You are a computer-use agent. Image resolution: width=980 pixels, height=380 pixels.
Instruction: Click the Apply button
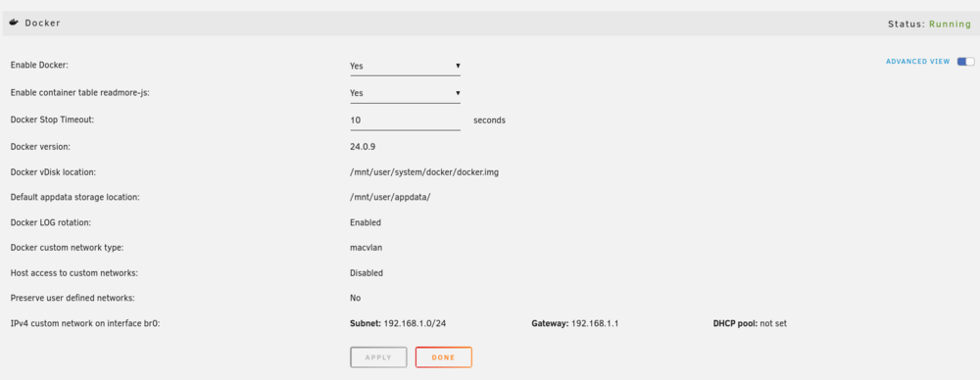pyautogui.click(x=378, y=357)
